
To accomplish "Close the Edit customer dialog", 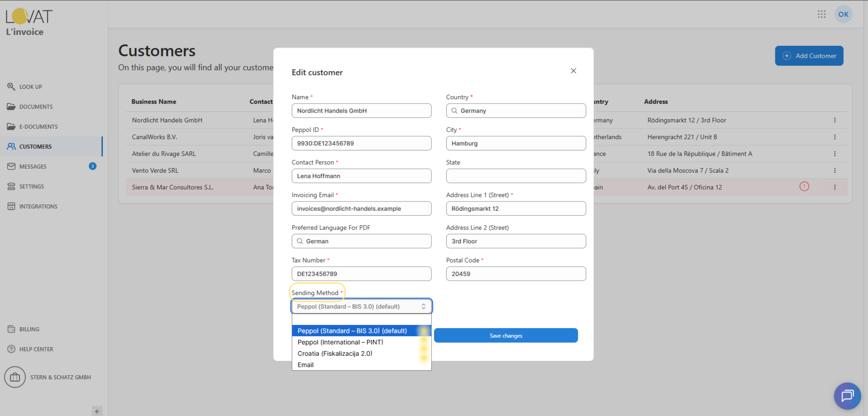I will click(573, 71).
